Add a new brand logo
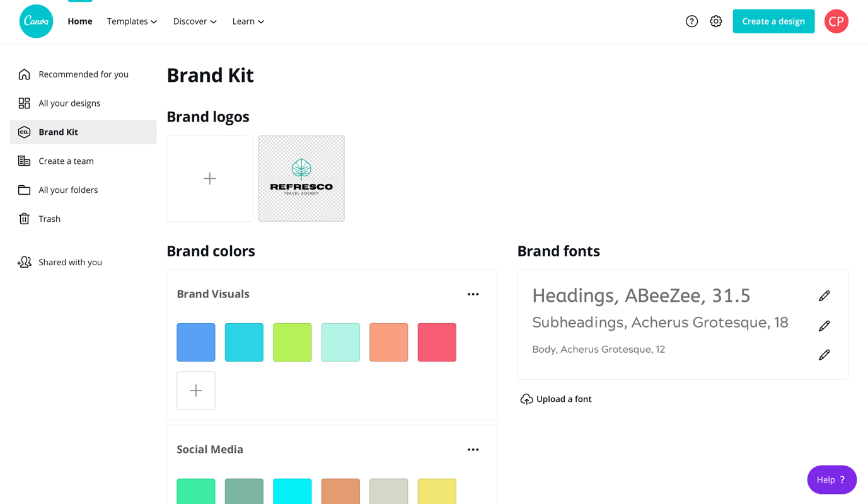 [x=210, y=178]
